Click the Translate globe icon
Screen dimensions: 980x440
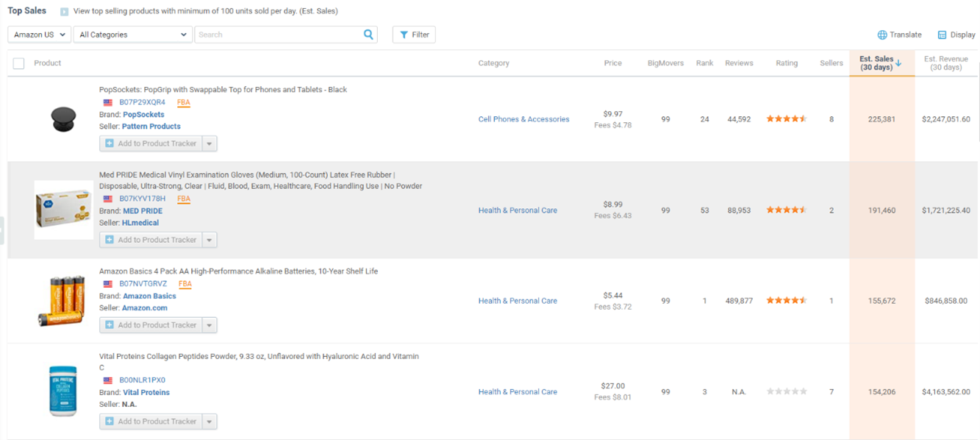882,35
